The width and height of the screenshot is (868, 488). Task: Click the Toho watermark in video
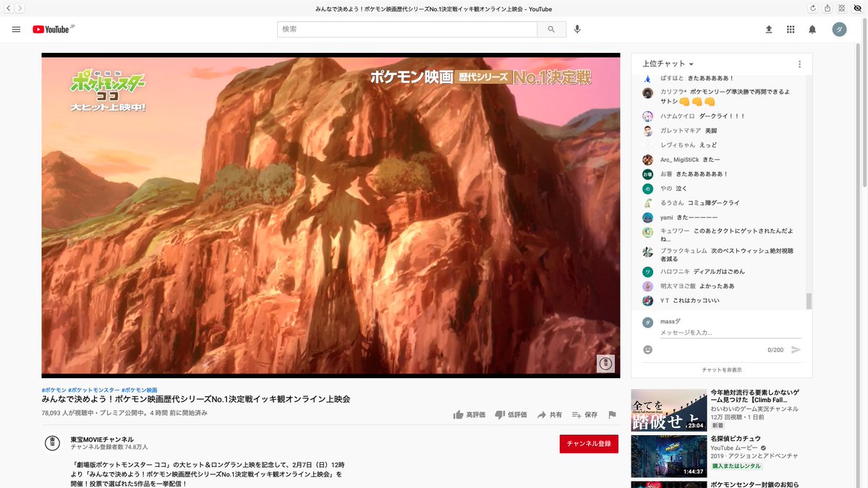click(x=605, y=364)
